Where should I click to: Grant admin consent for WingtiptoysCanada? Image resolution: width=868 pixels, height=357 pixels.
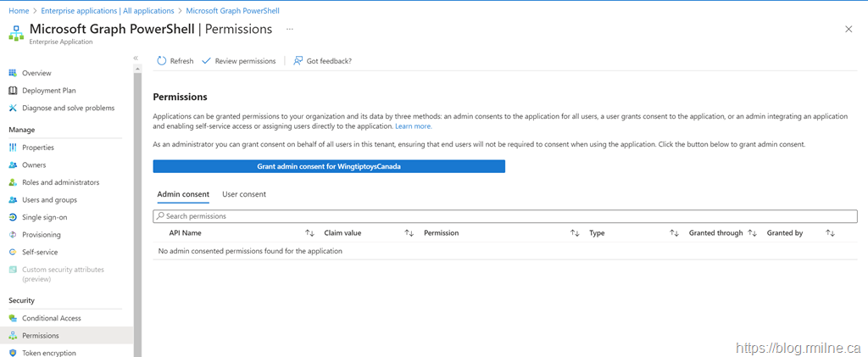tap(329, 166)
